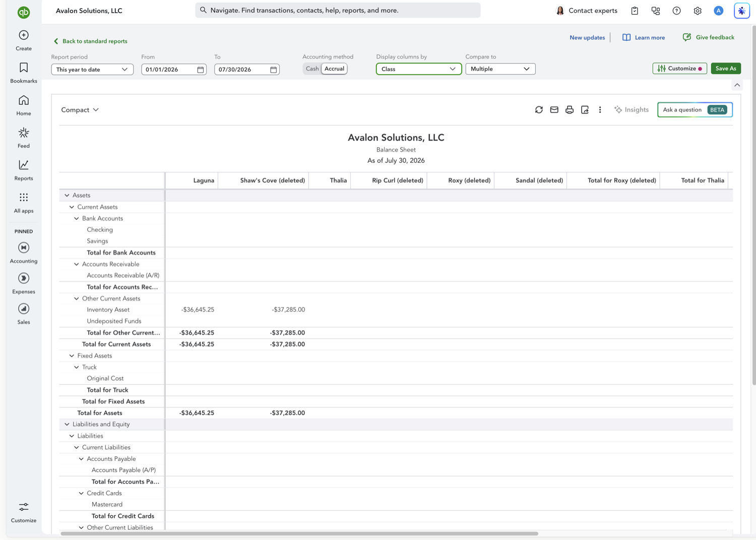Click the clipboard tasks icon in header
Image resolution: width=756 pixels, height=540 pixels.
[x=635, y=11]
